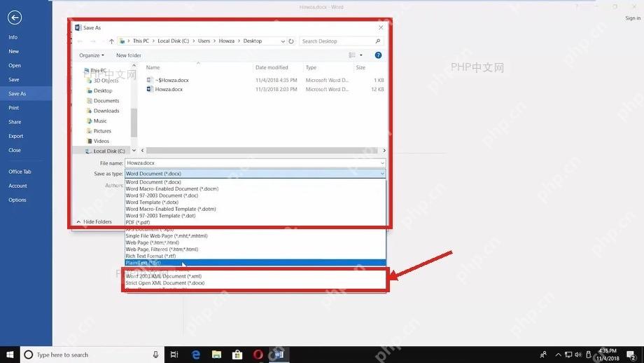
Task: Open the Info page
Action: tap(13, 37)
